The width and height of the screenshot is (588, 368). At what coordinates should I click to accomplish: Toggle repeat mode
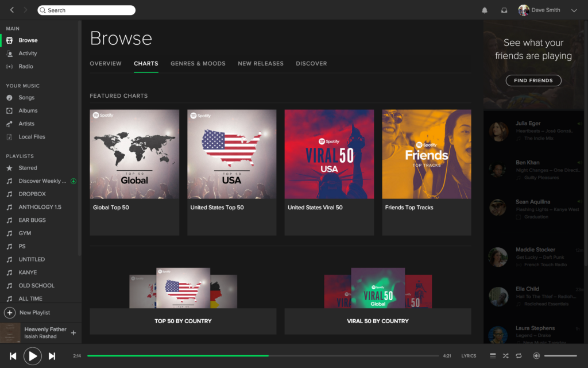tap(519, 355)
